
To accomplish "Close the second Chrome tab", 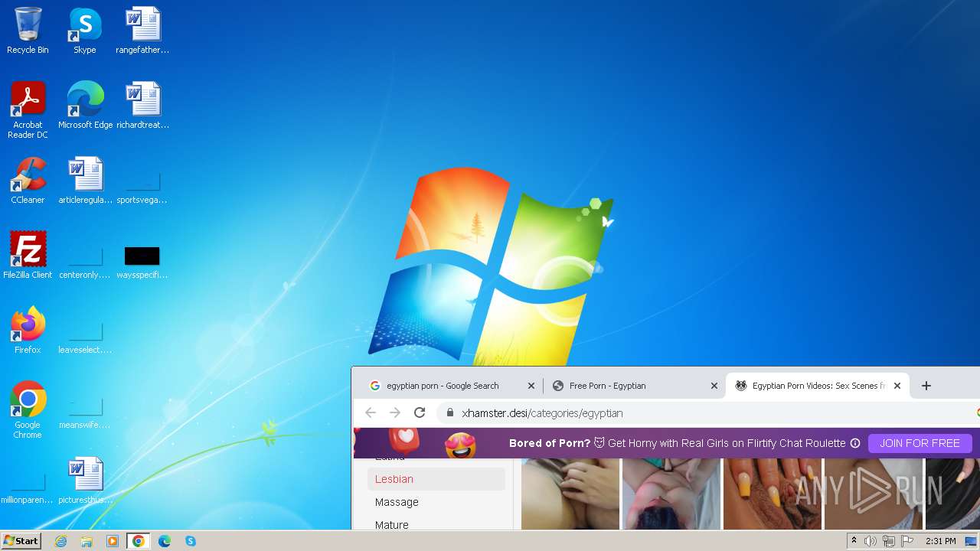I will (x=714, y=386).
